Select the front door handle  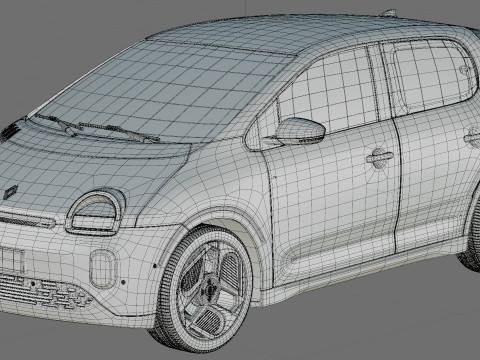click(379, 157)
